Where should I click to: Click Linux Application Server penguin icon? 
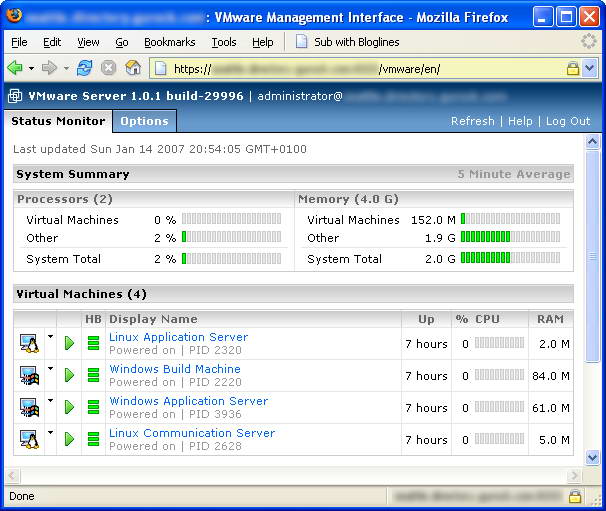coord(29,343)
